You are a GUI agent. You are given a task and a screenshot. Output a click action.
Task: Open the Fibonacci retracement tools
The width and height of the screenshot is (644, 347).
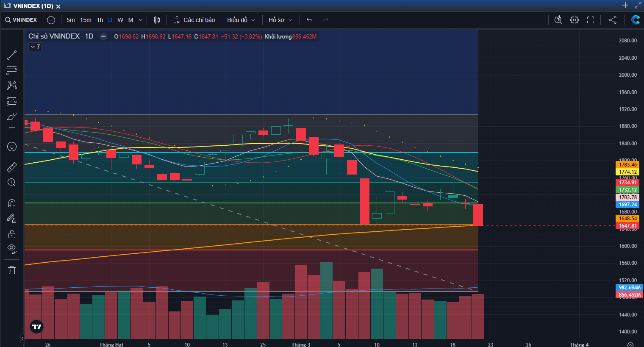[12, 70]
